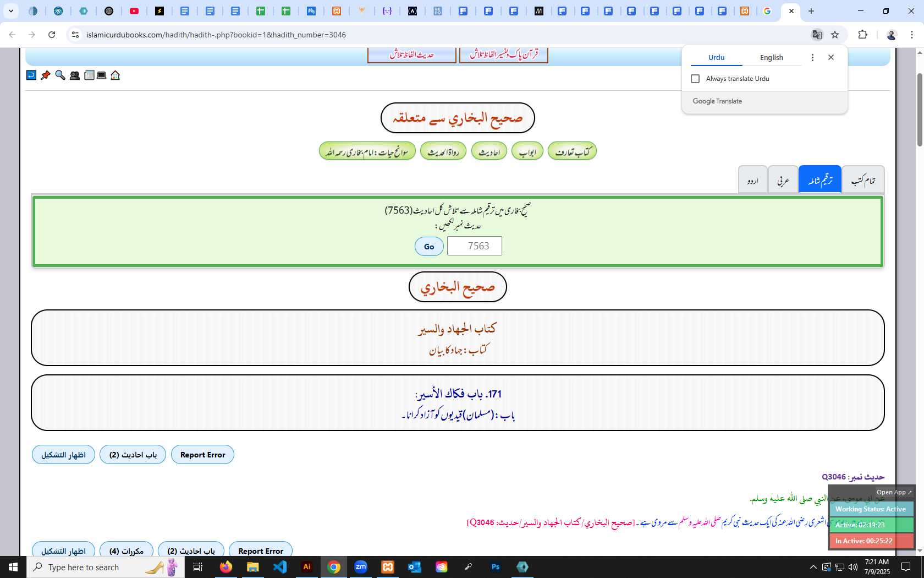This screenshot has height=578, width=924.
Task: Click the Open App overlay link
Action: click(x=894, y=492)
